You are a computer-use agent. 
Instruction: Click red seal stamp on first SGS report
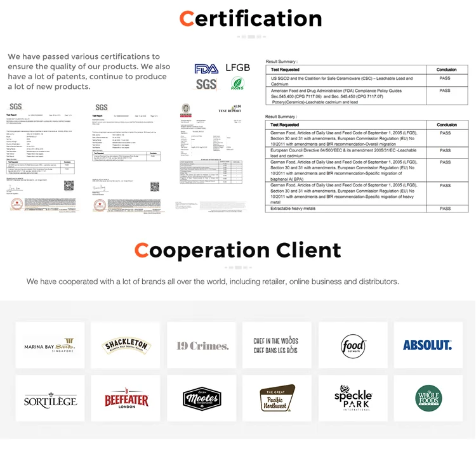tap(17, 204)
